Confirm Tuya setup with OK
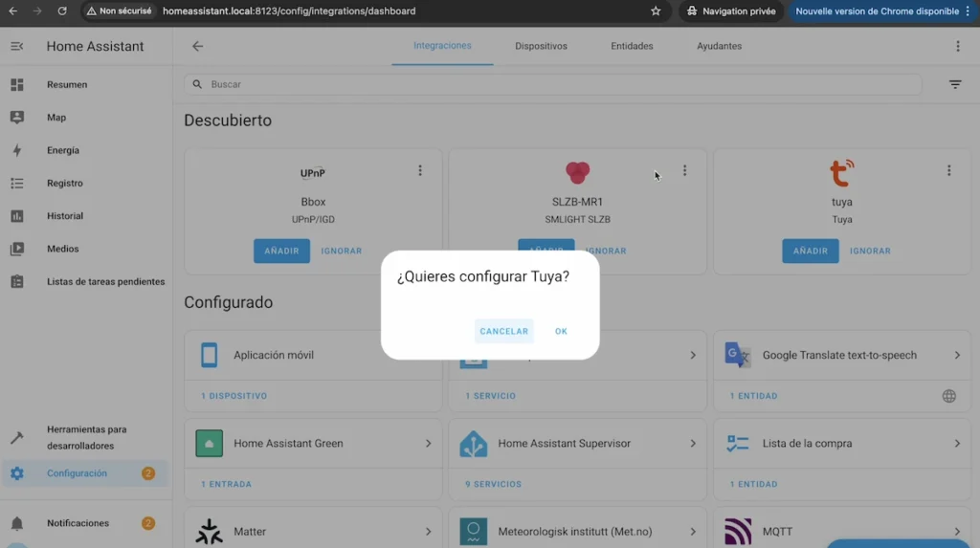This screenshot has height=548, width=980. pos(561,331)
